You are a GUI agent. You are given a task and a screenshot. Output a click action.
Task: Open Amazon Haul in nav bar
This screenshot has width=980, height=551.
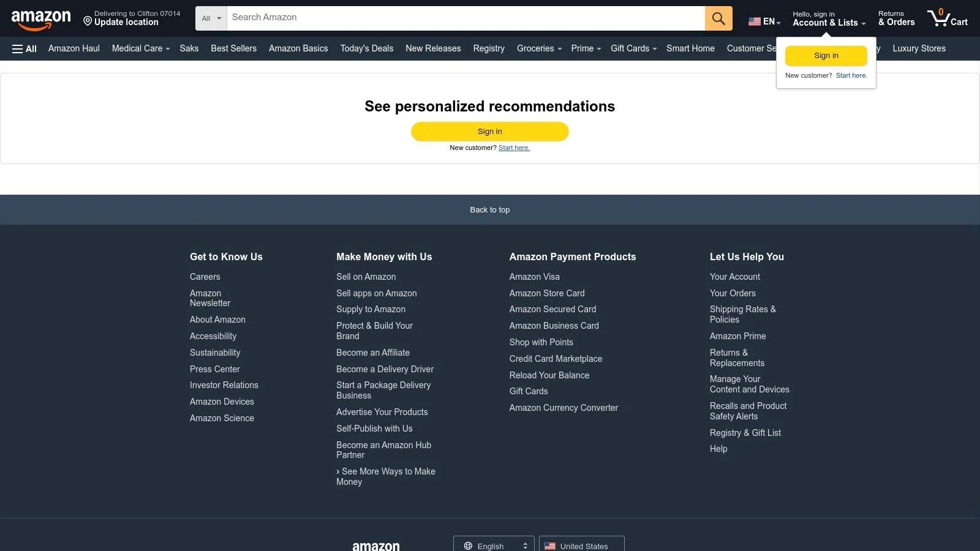(x=74, y=48)
